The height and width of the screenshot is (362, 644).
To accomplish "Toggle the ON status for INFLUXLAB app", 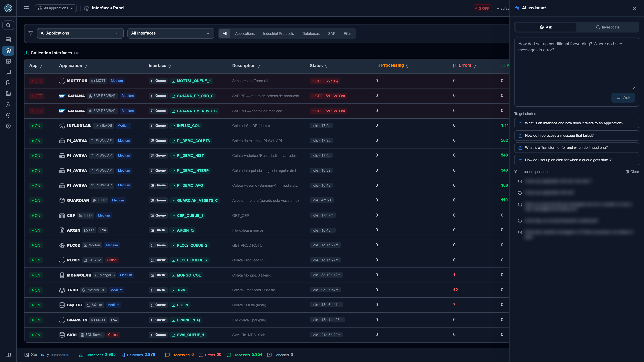I will click(x=36, y=126).
